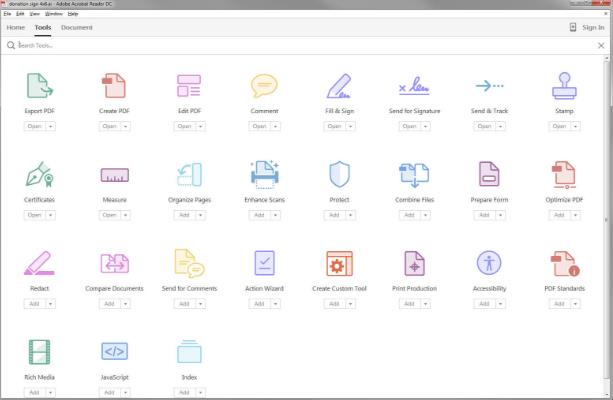The height and width of the screenshot is (400, 613).
Task: Click the Protect shield icon
Action: point(339,175)
